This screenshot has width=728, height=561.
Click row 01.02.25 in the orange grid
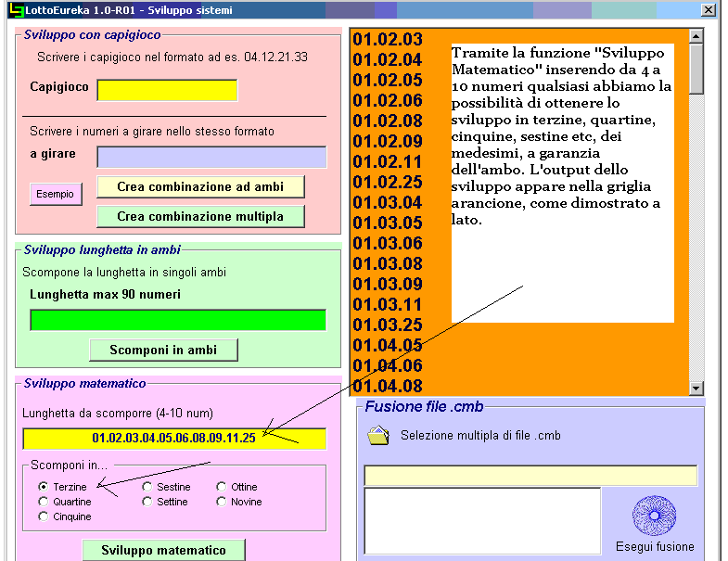(388, 182)
